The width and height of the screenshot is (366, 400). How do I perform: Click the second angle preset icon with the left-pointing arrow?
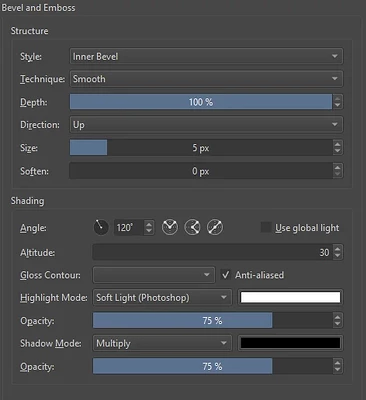pos(193,228)
